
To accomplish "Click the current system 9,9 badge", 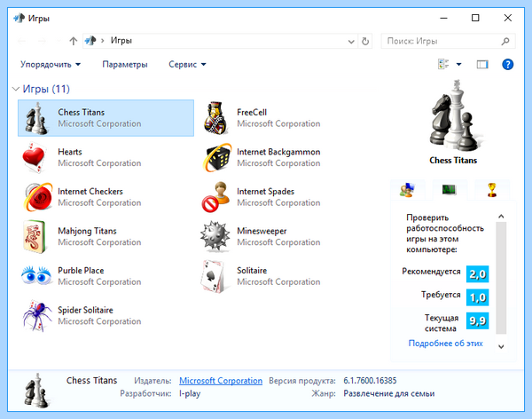I will pos(477,320).
